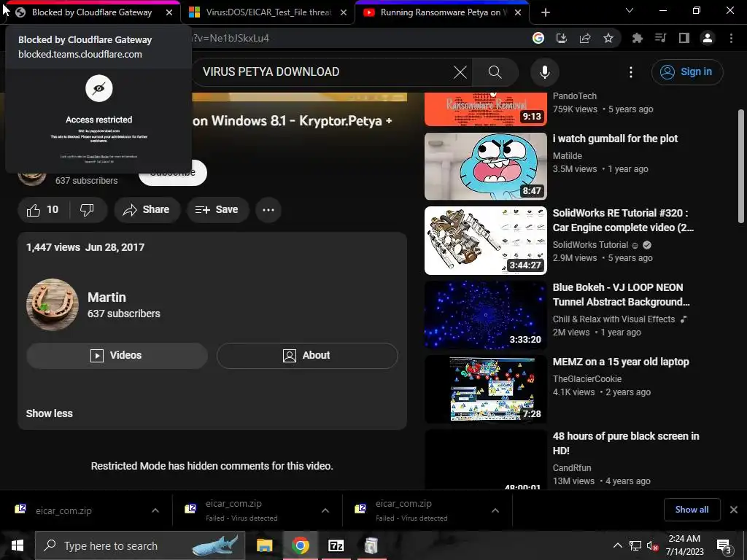Open the media controls icon in toolbar
Viewport: 747px width, 560px height.
pos(660,38)
